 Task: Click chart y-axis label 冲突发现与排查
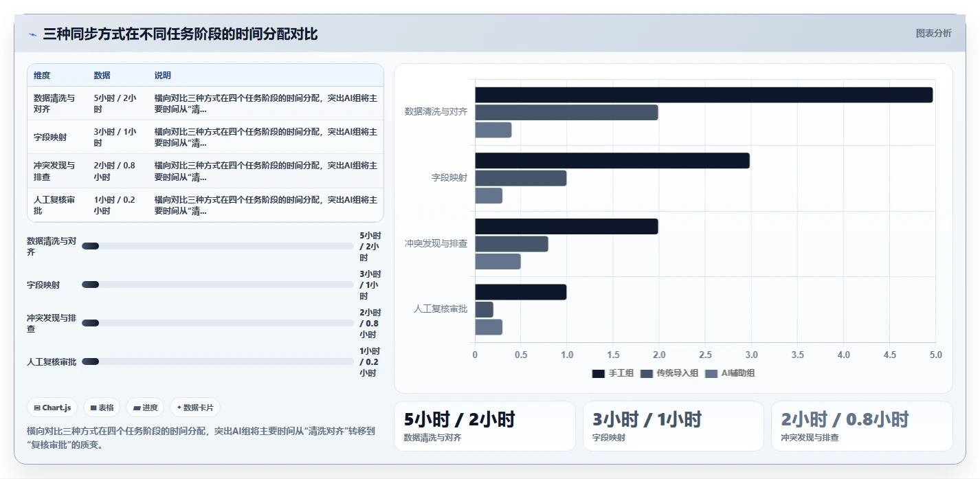coord(436,243)
